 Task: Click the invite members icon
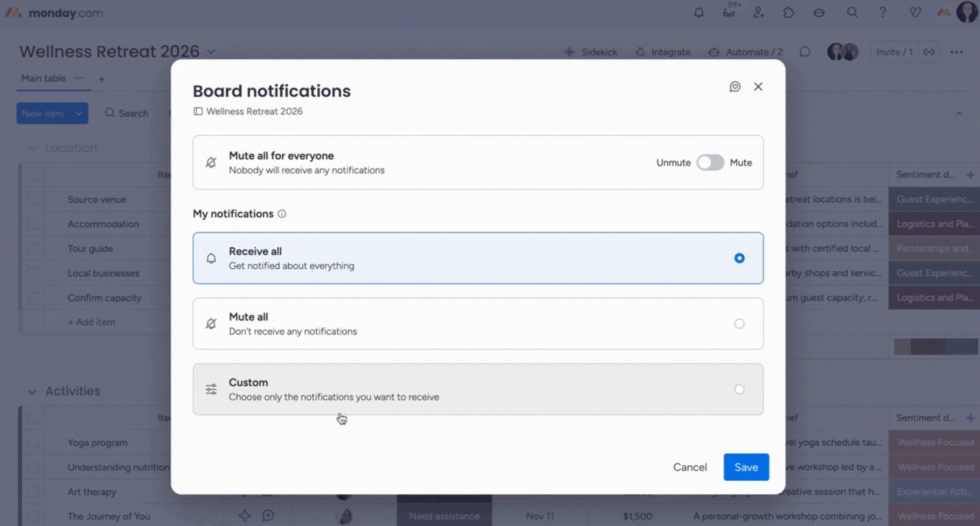759,12
